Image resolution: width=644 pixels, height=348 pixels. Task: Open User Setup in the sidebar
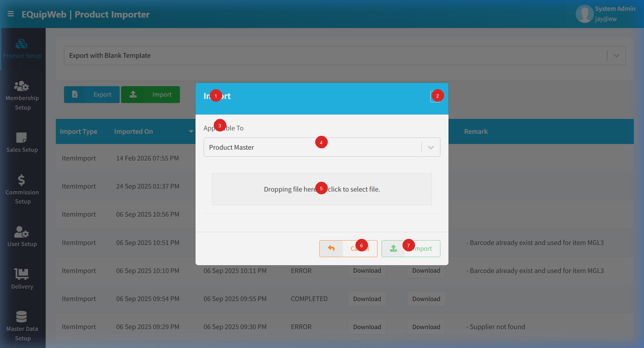click(22, 237)
